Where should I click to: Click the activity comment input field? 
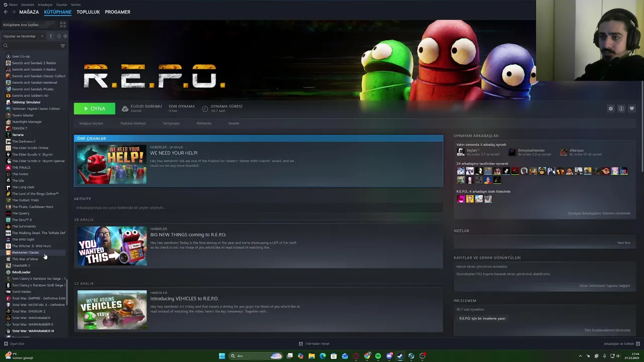[258, 208]
